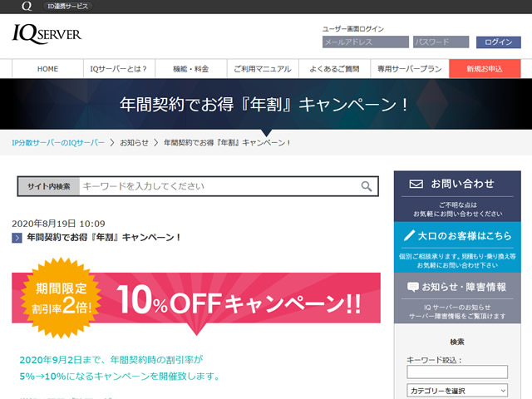Viewport: 532px width, 399px height.
Task: Focus the site search keyword field
Action: point(219,186)
